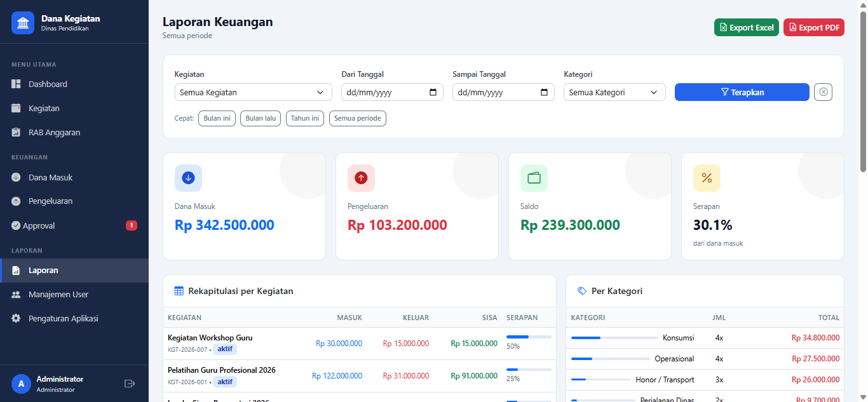Click the red Approval notification badge
This screenshot has height=402, width=868.
[132, 225]
